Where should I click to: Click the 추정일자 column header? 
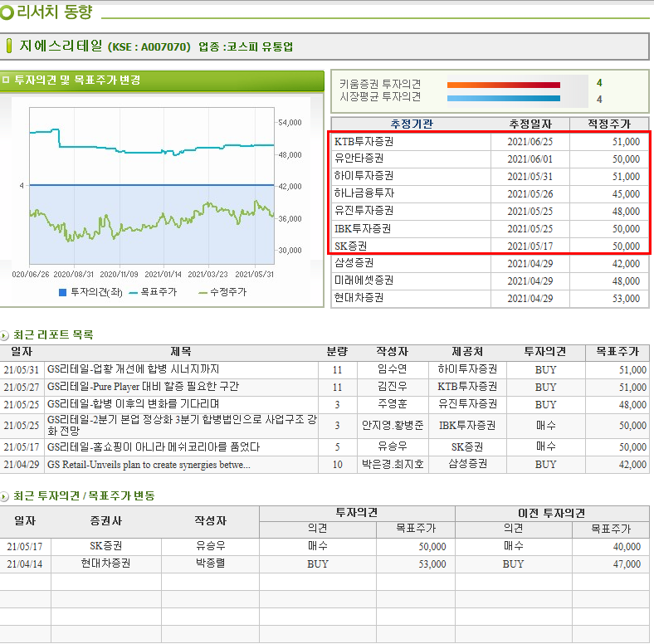530,124
